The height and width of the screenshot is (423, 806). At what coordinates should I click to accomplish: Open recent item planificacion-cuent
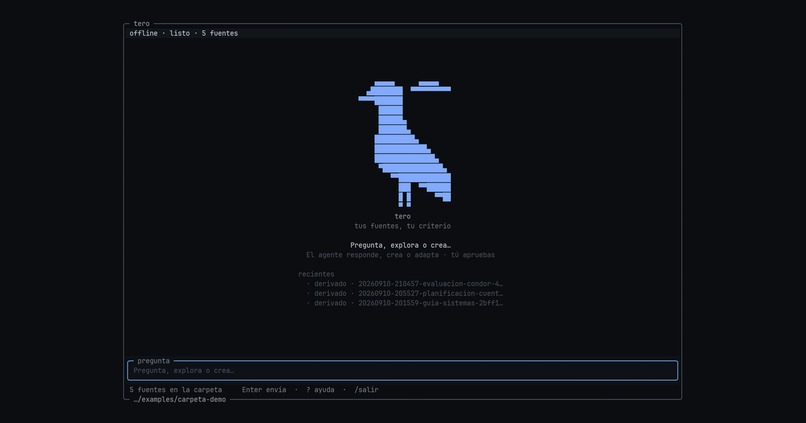click(405, 293)
